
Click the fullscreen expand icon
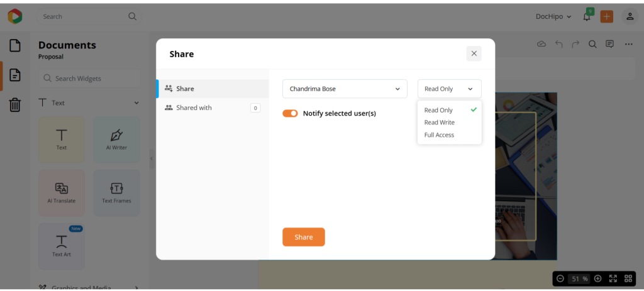tap(613, 278)
